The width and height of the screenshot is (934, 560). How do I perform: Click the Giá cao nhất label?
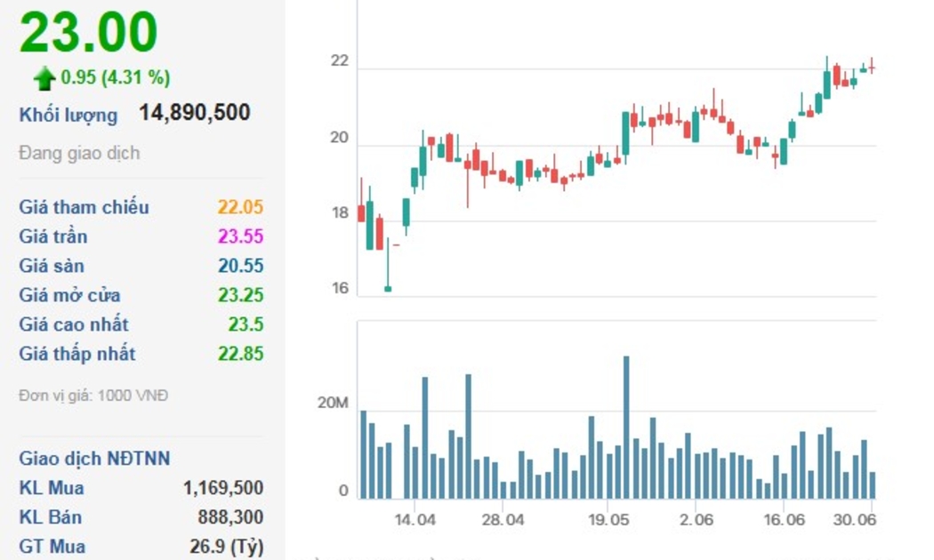click(73, 324)
